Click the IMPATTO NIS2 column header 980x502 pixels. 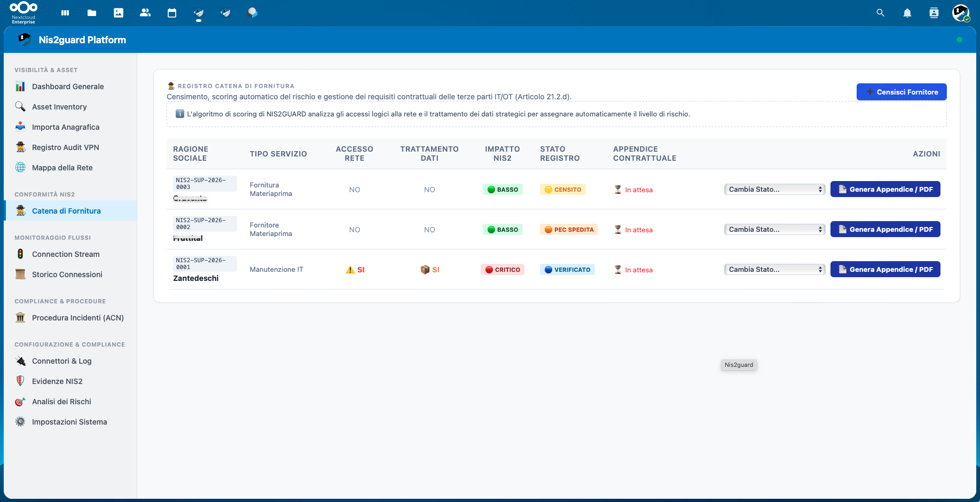pyautogui.click(x=502, y=154)
